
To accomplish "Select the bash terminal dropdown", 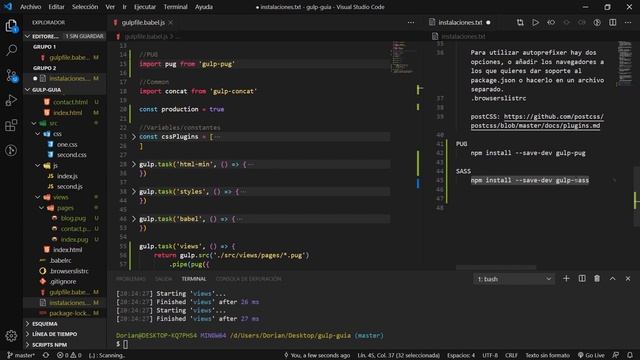I will click(514, 279).
